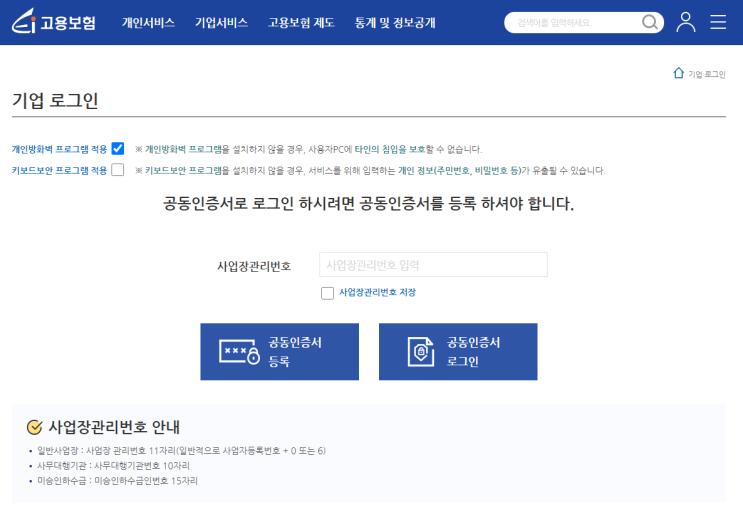This screenshot has width=743, height=505.
Task: Click the 기업 로그인 breadcrumb text
Action: pyautogui.click(x=707, y=74)
